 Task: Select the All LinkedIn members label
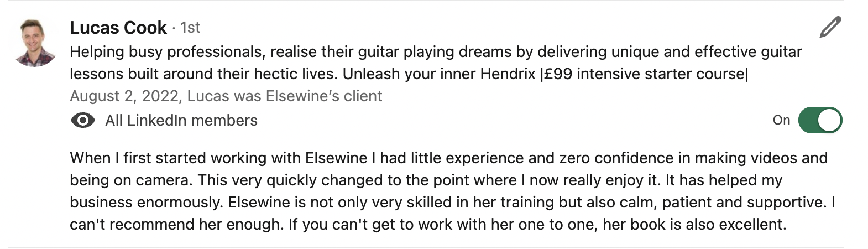coord(181,121)
